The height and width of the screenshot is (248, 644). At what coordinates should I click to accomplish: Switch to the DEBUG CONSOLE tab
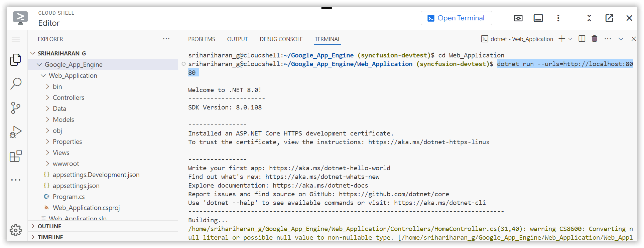coord(281,39)
